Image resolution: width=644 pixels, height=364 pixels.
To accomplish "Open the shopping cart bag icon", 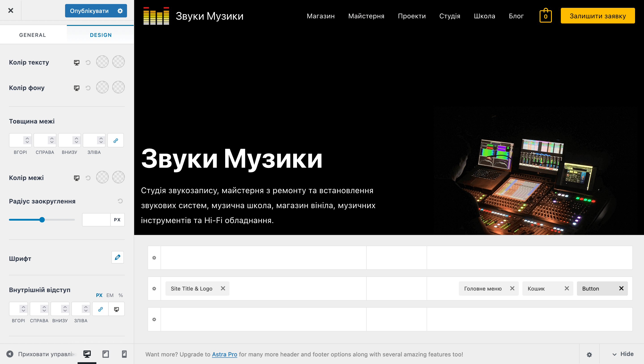I will 546,15.
